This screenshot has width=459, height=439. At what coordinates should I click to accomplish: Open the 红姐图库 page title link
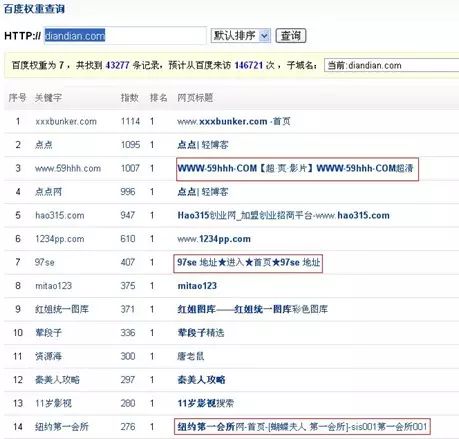click(252, 309)
